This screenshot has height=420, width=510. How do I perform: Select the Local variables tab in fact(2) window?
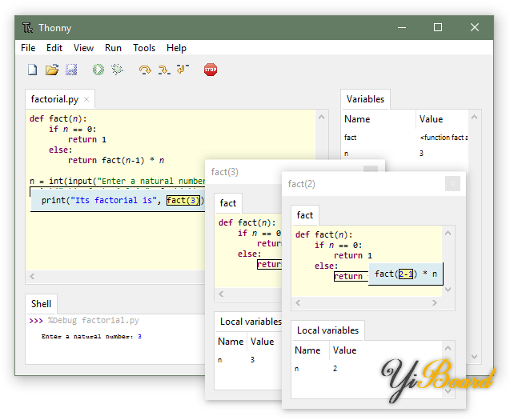[x=327, y=330]
